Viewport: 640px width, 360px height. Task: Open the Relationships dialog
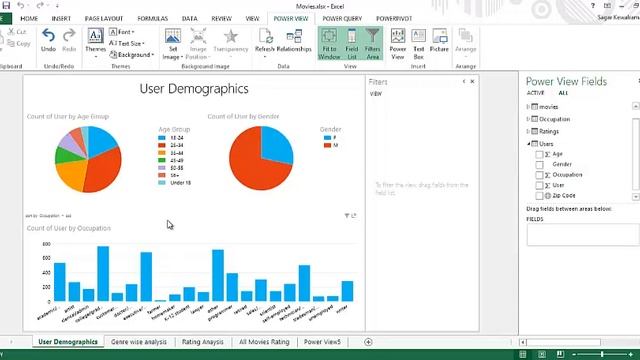coord(294,41)
